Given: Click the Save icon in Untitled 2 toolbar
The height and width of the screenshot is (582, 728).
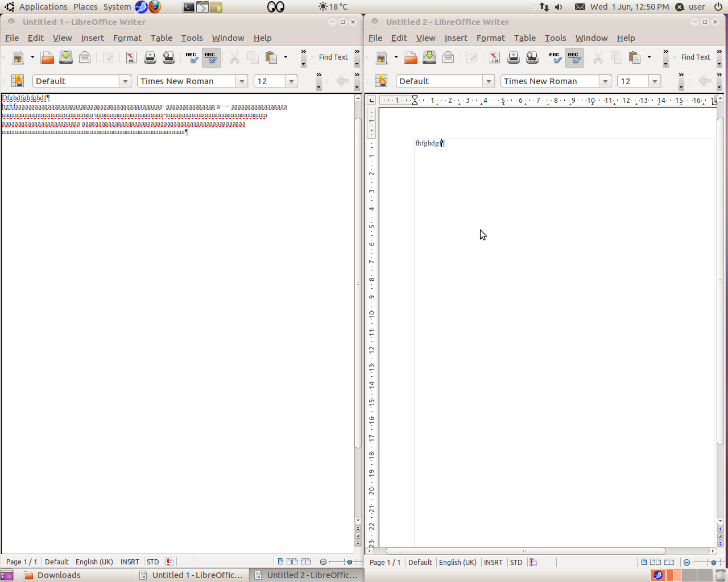Looking at the screenshot, I should coord(429,57).
